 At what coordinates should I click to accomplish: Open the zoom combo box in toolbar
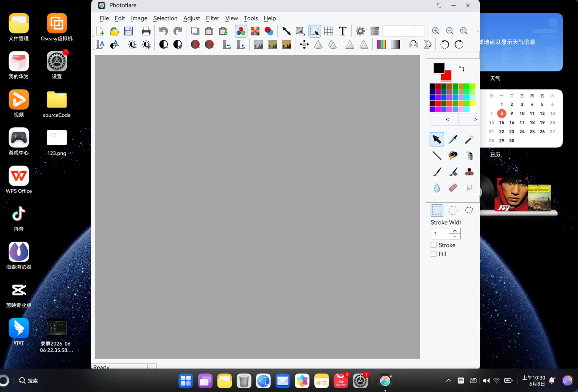[403, 31]
